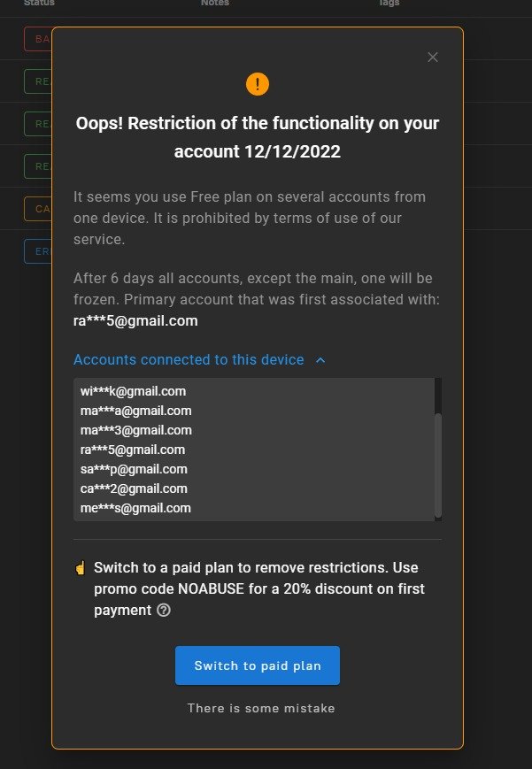Collapse the Accounts connected to this device link
532x769 pixels.
pos(189,359)
